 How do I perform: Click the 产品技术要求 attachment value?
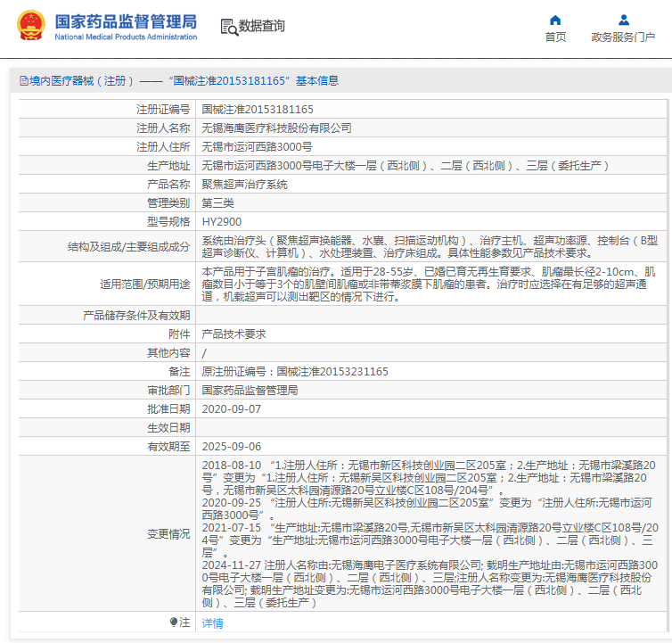click(234, 334)
